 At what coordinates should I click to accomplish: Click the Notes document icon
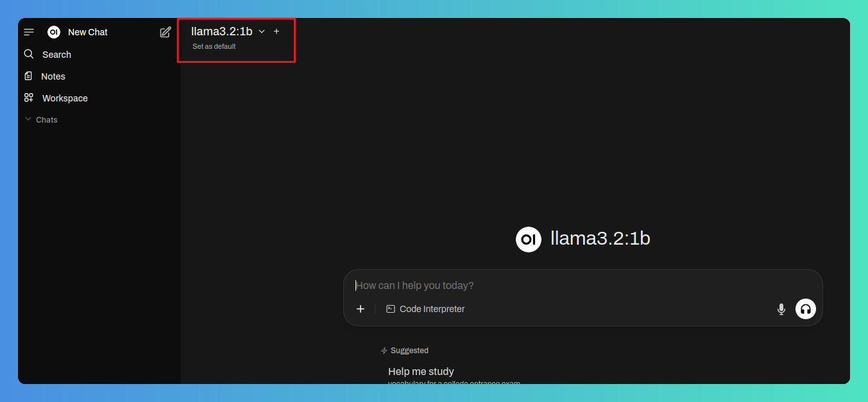coord(28,76)
